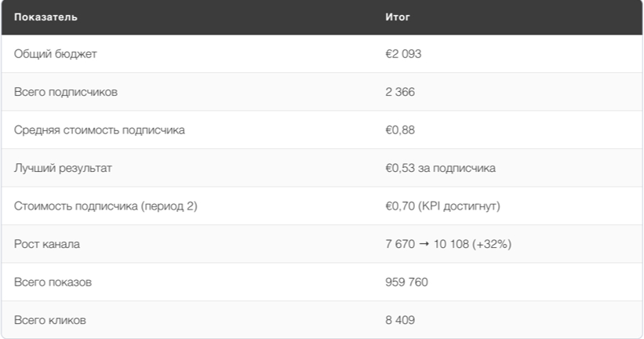
Task: Click the €2 093 budget value
Action: click(403, 54)
